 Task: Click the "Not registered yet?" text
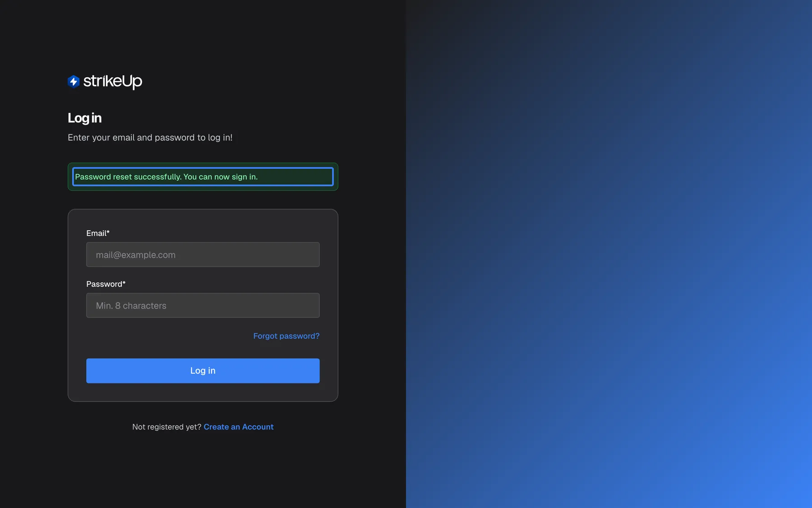167,427
